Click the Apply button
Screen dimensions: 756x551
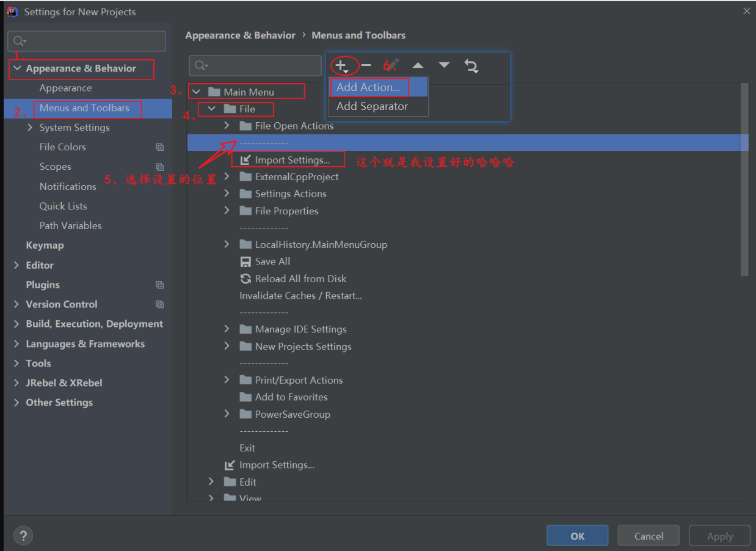click(x=720, y=536)
